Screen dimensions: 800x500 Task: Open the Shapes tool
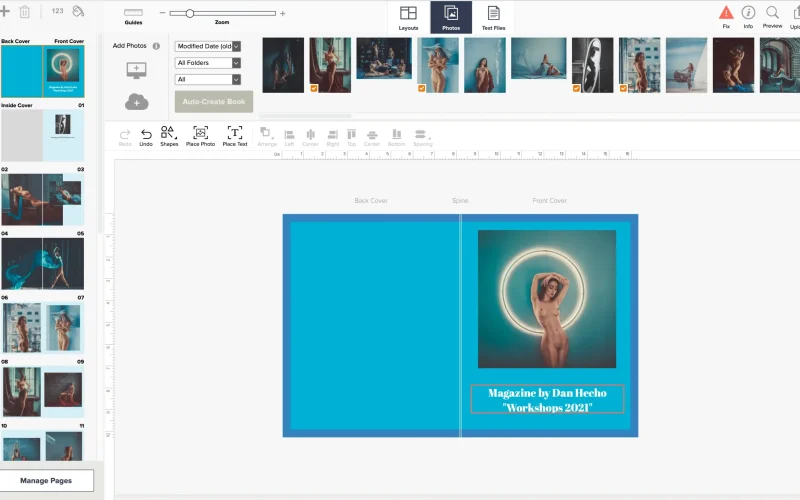pyautogui.click(x=169, y=133)
